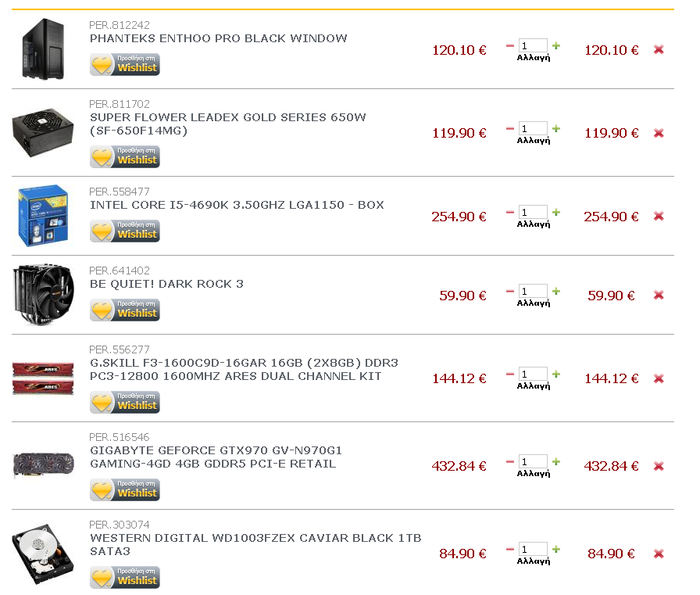Increase quantity of Super Flower Leadex PSU

[x=556, y=128]
